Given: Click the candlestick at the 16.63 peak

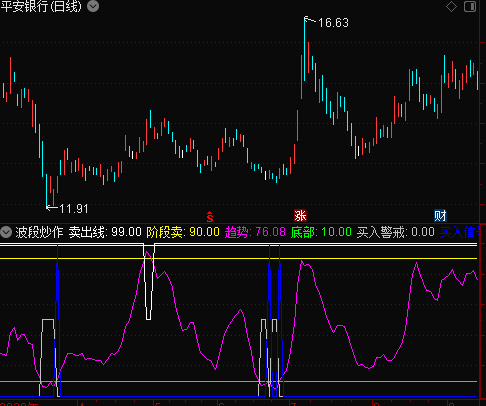Looking at the screenshot, I should [305, 50].
